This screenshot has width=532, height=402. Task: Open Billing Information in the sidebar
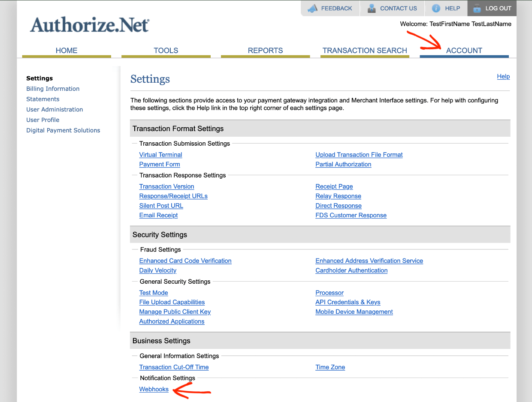53,89
